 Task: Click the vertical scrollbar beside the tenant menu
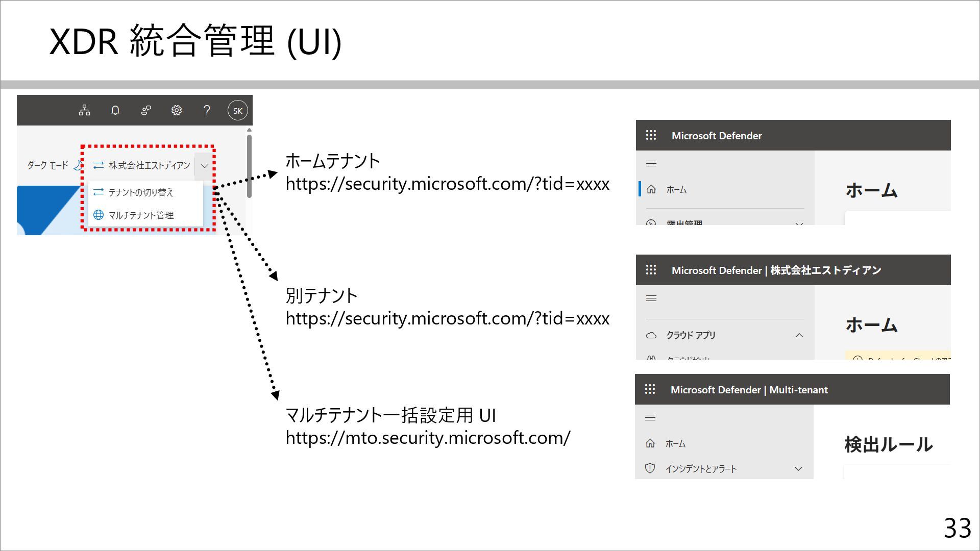click(x=249, y=166)
